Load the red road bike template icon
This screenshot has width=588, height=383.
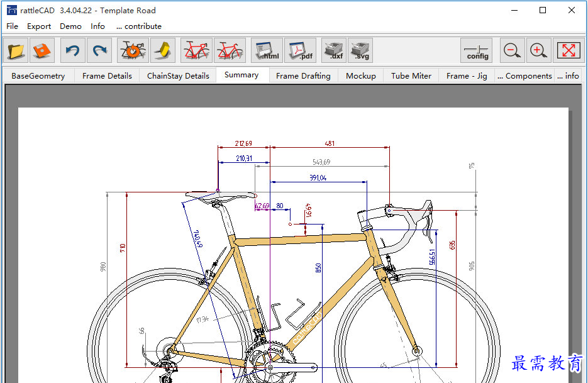[196, 50]
